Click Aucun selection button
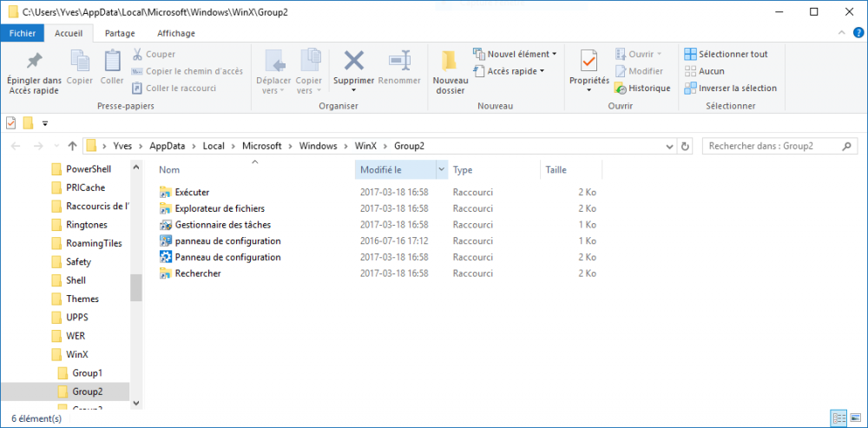Viewport: 868px width, 428px height. pyautogui.click(x=704, y=71)
